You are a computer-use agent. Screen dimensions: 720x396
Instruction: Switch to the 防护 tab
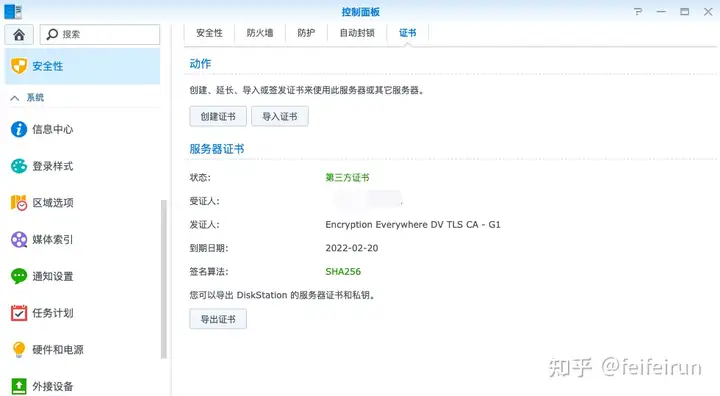click(306, 33)
